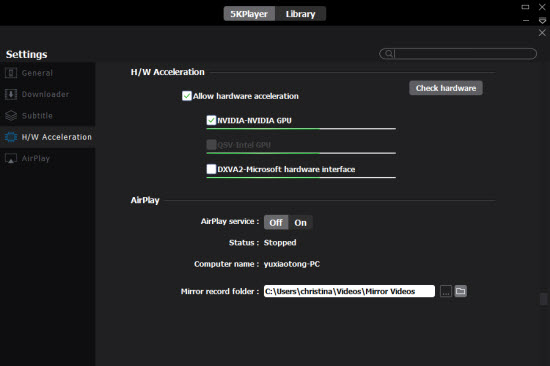
Task: Focus the Mirror record folder path field
Action: [349, 291]
